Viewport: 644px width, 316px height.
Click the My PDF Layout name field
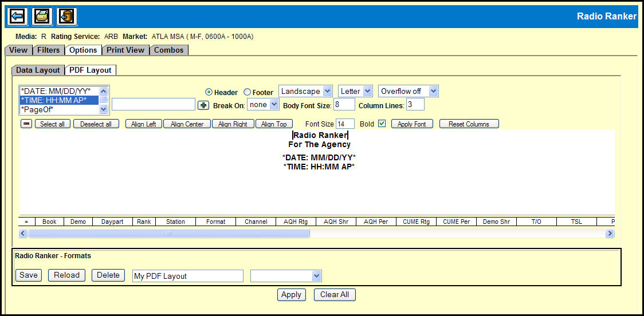(187, 276)
